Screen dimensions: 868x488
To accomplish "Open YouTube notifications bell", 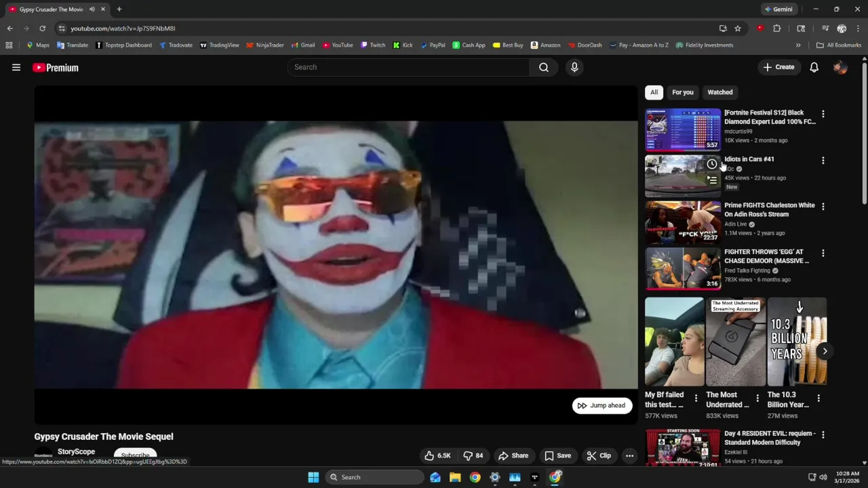I will tap(814, 67).
